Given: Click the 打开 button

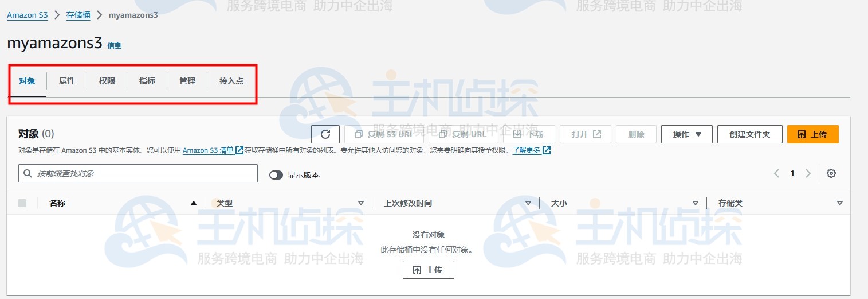Looking at the screenshot, I should tap(586, 134).
